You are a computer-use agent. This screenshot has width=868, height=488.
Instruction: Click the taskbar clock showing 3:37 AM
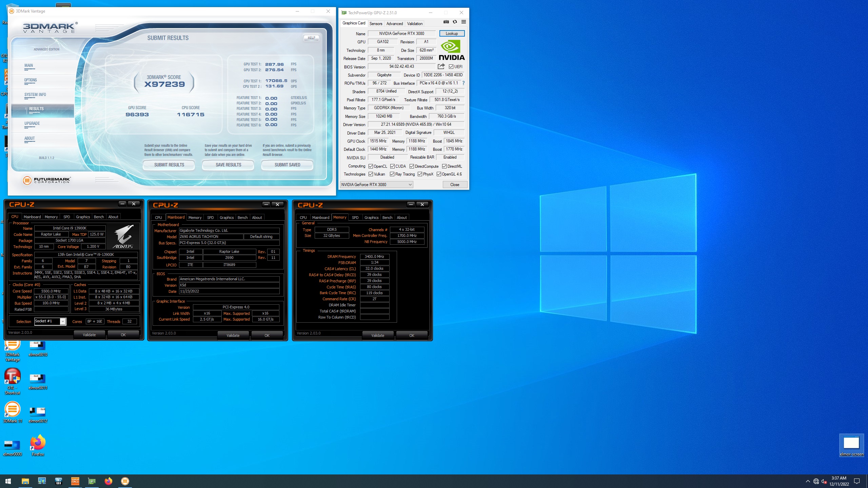click(839, 481)
